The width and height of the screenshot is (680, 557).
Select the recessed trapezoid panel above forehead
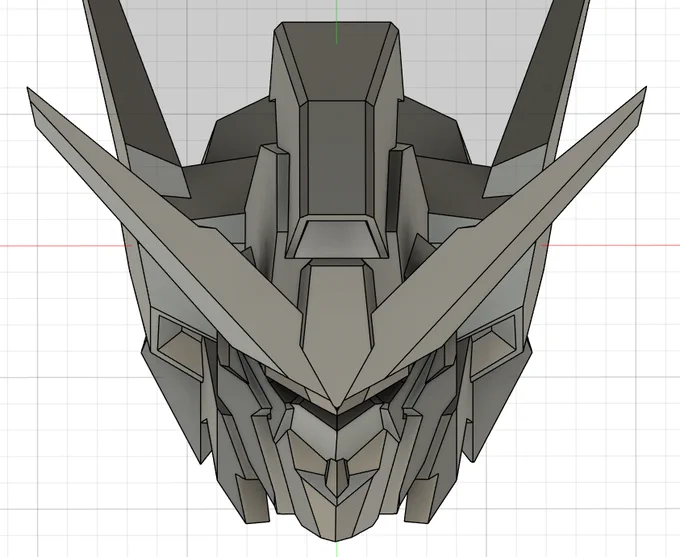point(337,239)
